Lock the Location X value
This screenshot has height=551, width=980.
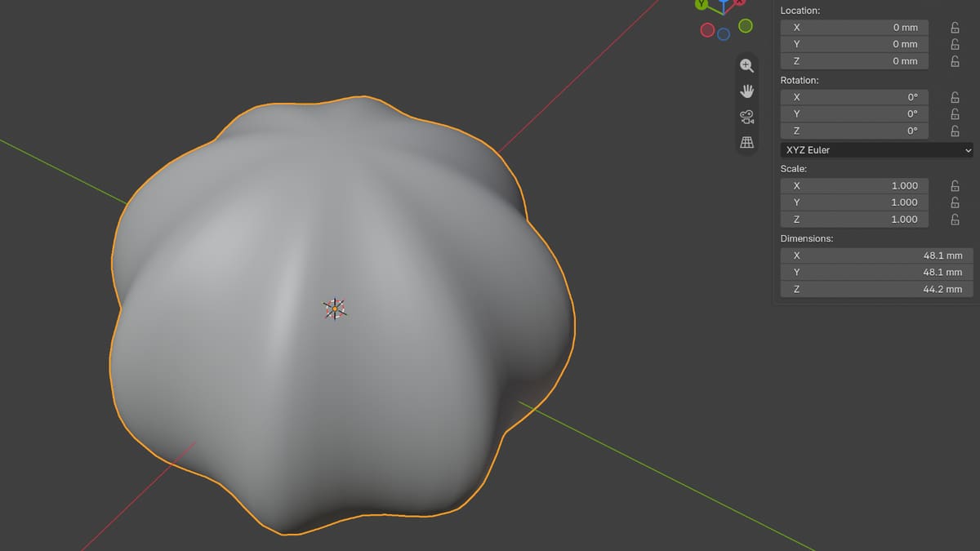(955, 28)
